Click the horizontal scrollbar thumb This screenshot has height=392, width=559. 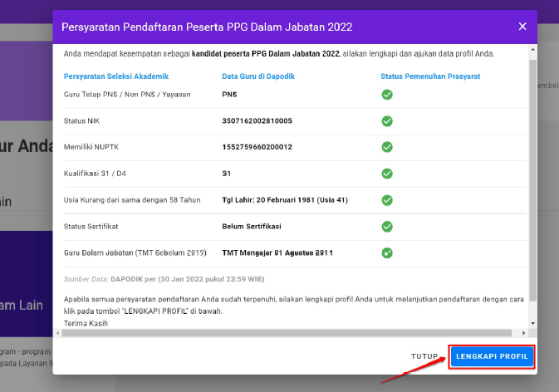click(x=287, y=333)
